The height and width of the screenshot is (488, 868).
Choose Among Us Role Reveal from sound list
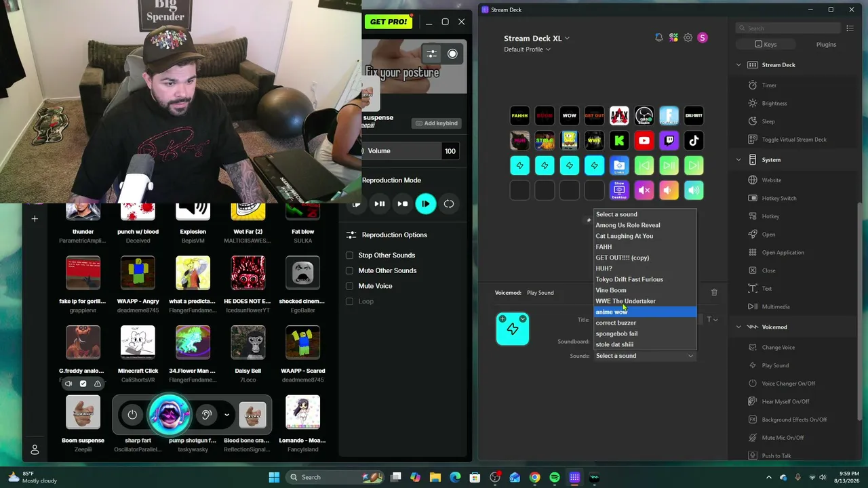pos(645,225)
